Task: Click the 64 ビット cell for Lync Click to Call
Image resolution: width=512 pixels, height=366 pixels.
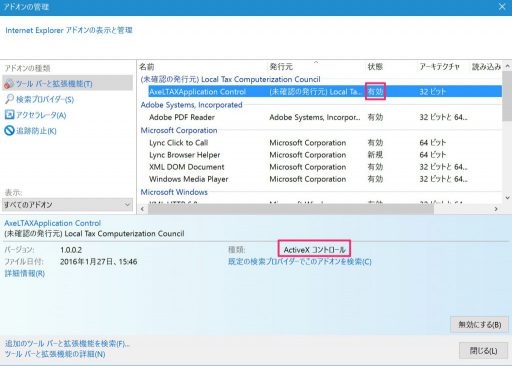Action: [x=433, y=143]
